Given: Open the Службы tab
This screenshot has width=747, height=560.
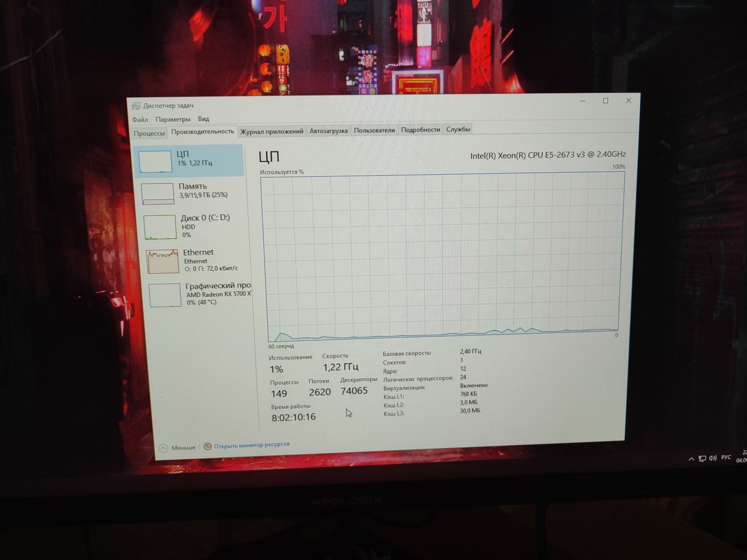Looking at the screenshot, I should pyautogui.click(x=458, y=129).
